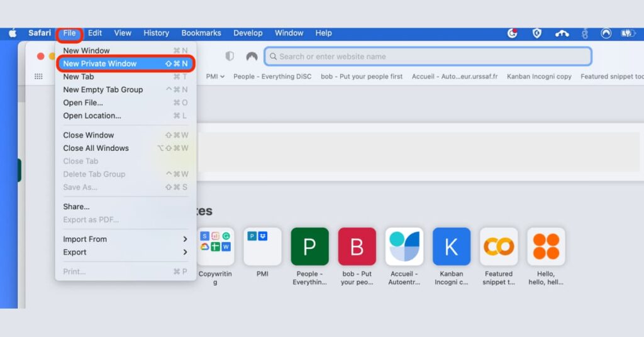Click the People - Everything DiSC bookmark
The height and width of the screenshot is (337, 644).
(x=272, y=77)
